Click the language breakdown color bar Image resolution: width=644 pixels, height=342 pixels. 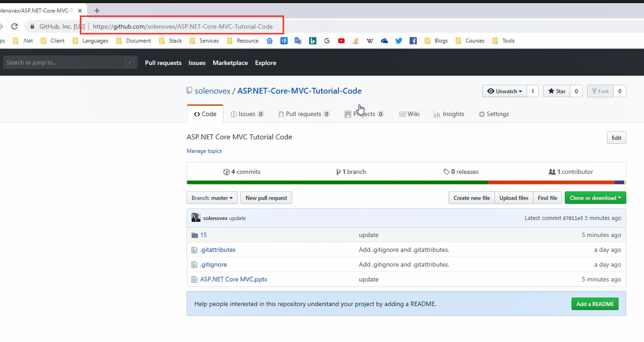coord(406,182)
